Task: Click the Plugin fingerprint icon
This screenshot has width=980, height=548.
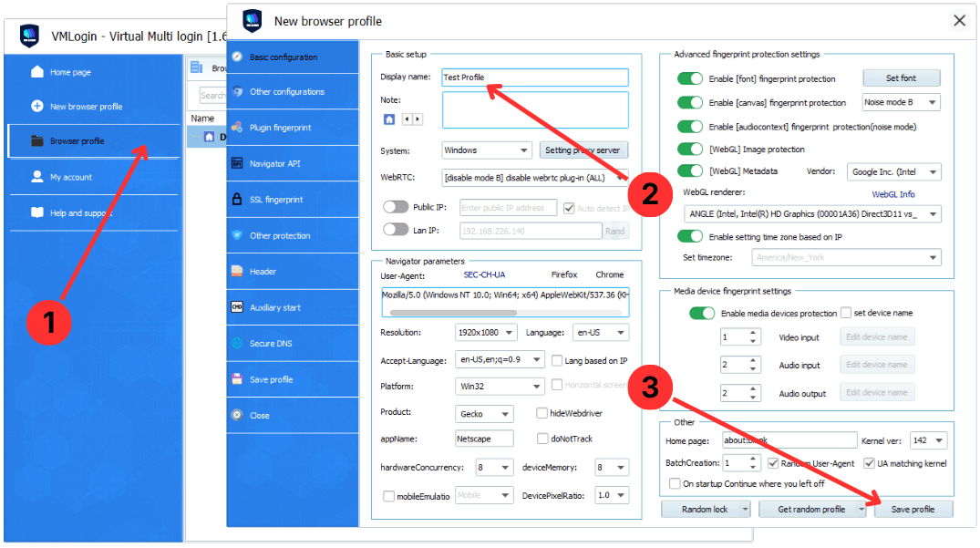Action: (x=237, y=127)
